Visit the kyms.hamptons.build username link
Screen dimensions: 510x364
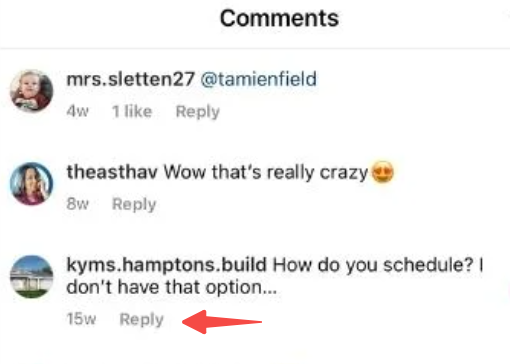pos(166,265)
